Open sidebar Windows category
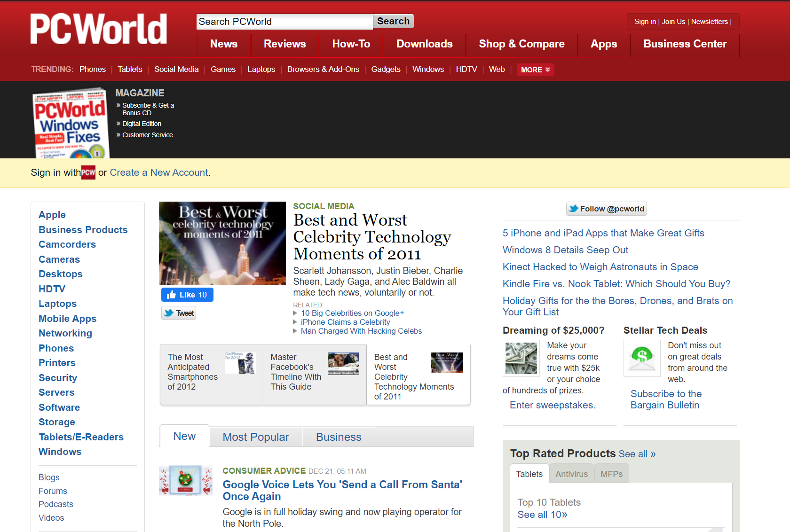The height and width of the screenshot is (532, 790). click(x=60, y=452)
